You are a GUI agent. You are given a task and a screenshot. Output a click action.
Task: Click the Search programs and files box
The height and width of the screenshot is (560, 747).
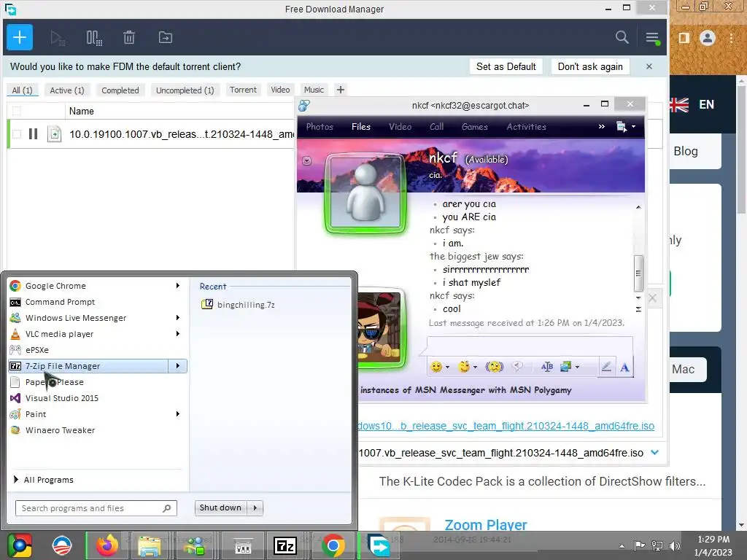[96, 508]
